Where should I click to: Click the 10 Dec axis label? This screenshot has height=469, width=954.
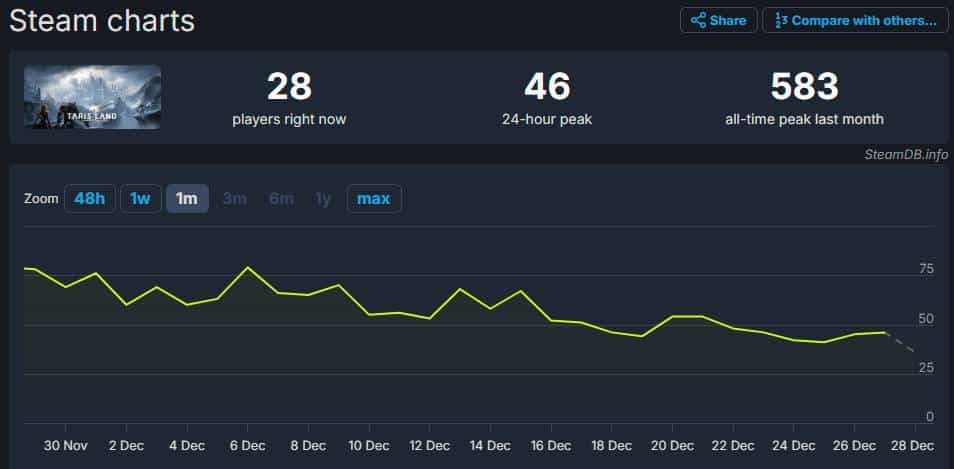[369, 446]
